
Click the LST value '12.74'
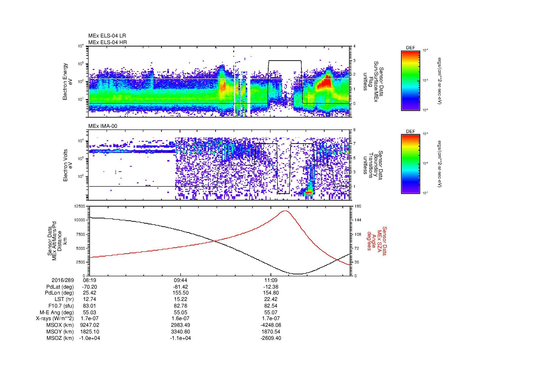tap(89, 299)
